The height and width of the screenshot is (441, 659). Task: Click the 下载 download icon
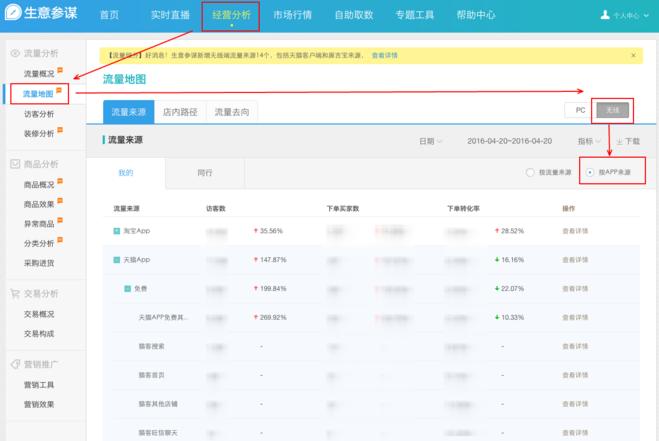(619, 142)
